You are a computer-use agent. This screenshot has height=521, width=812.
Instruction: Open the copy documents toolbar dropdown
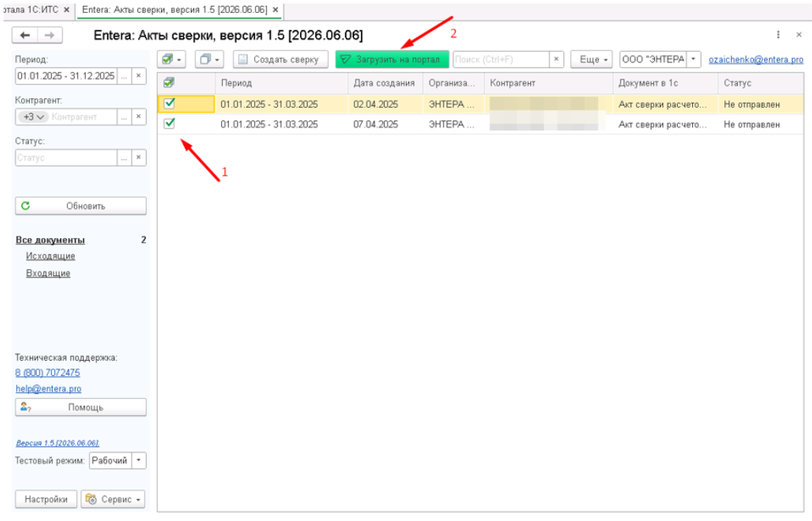(x=209, y=59)
